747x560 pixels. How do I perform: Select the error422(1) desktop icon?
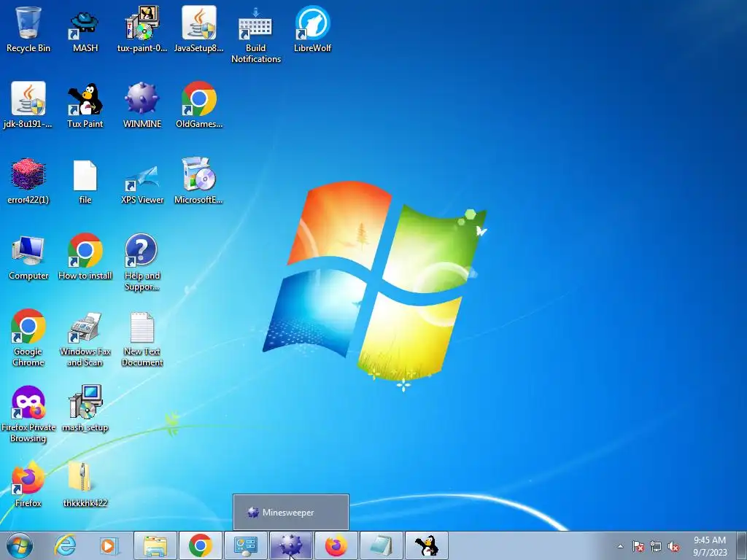28,181
